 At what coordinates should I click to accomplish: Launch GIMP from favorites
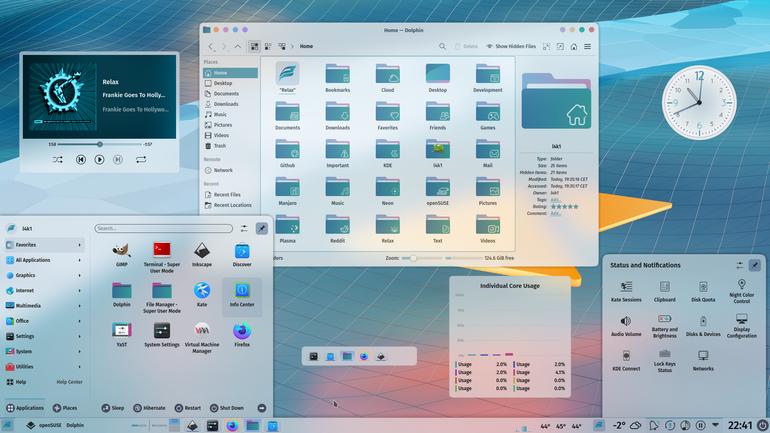pos(121,254)
